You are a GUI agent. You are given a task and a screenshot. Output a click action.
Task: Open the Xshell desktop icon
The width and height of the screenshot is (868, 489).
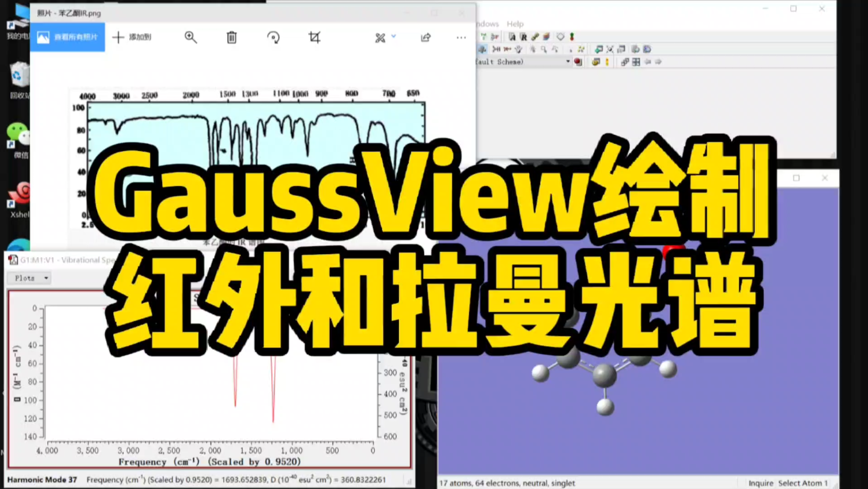tap(20, 200)
